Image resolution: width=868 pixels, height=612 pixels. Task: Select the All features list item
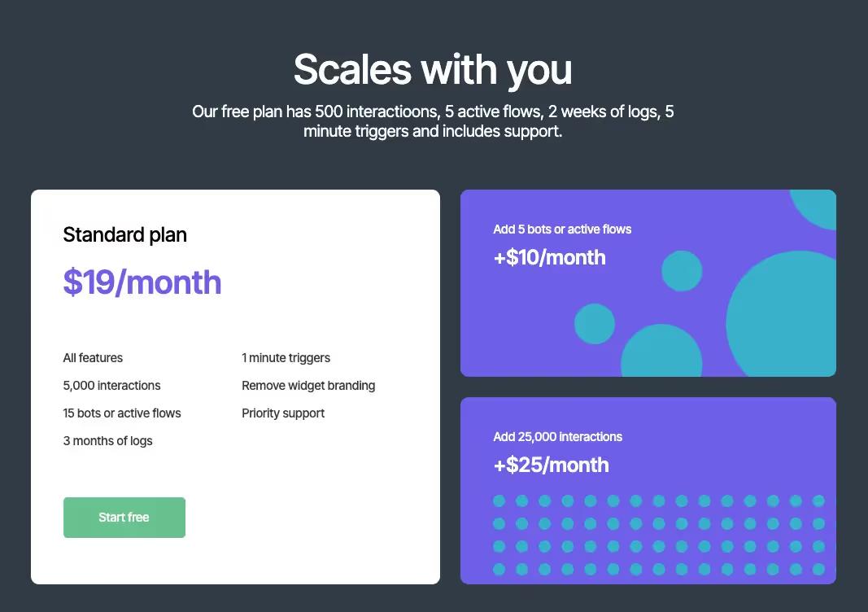[x=93, y=358]
